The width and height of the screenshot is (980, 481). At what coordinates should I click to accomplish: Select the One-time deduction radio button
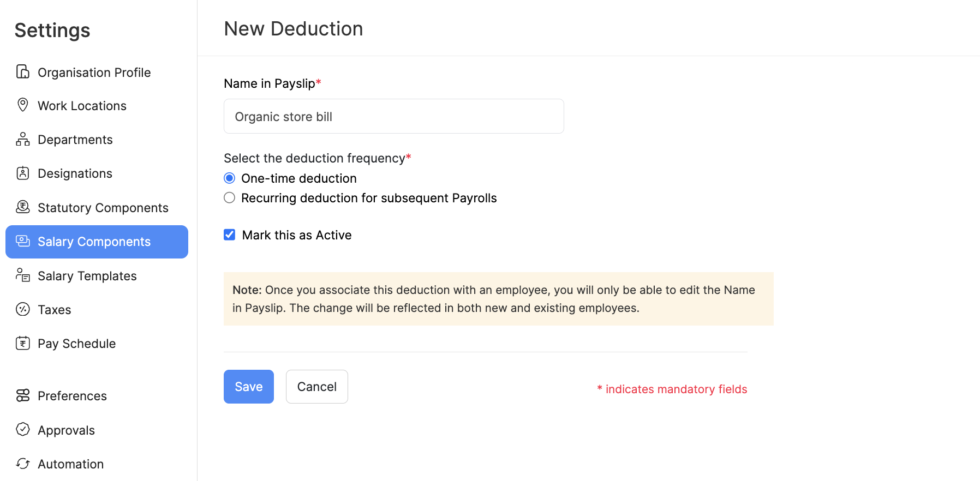pos(229,178)
